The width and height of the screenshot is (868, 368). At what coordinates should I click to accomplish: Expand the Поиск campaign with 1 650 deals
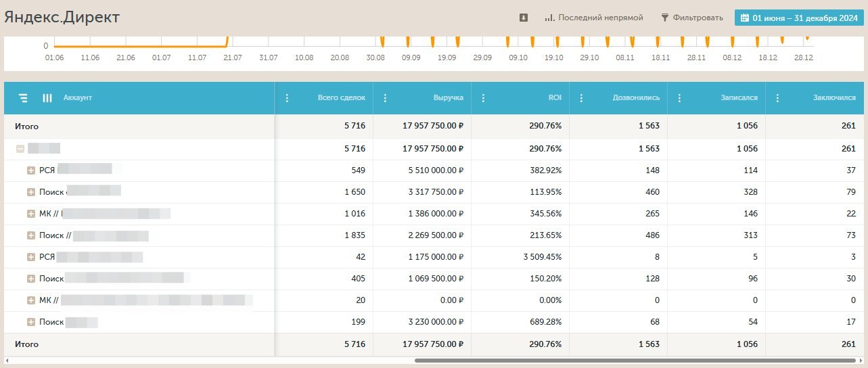point(30,191)
